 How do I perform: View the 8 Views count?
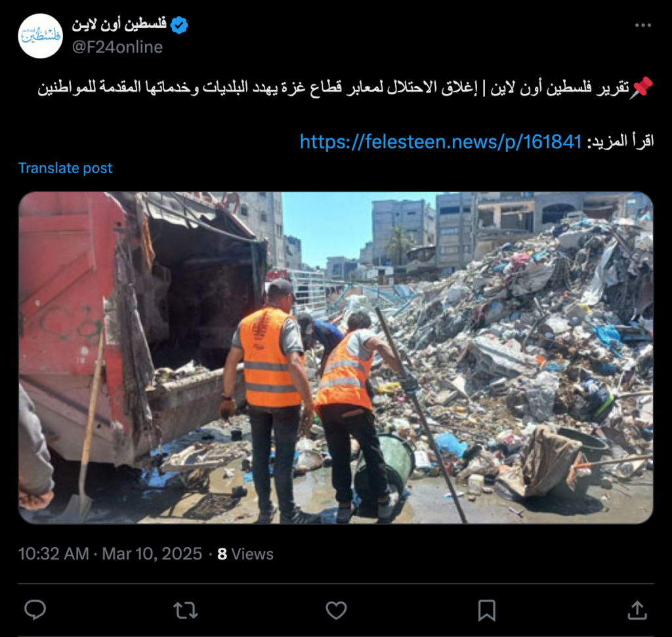point(245,554)
